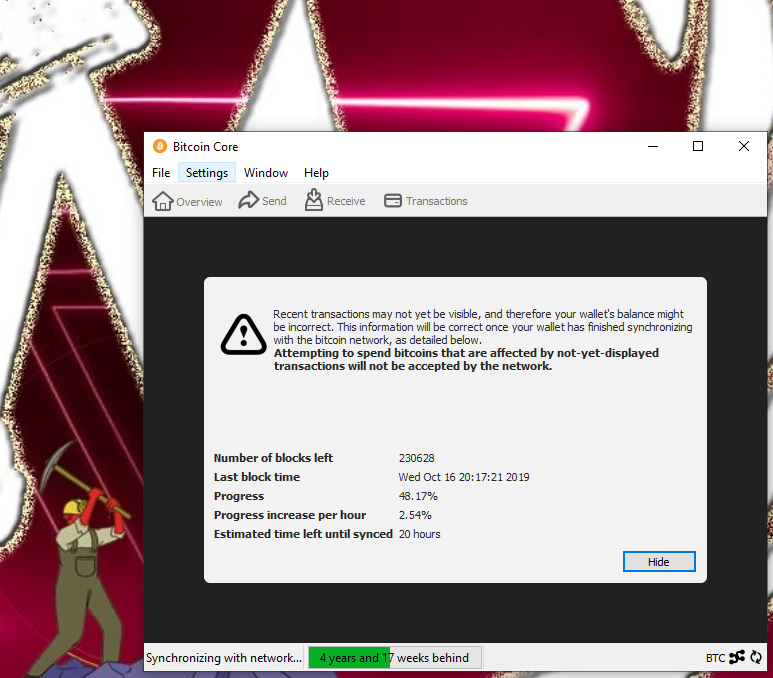This screenshot has height=678, width=773.
Task: Click the progress value 48.17%
Action: (x=418, y=496)
